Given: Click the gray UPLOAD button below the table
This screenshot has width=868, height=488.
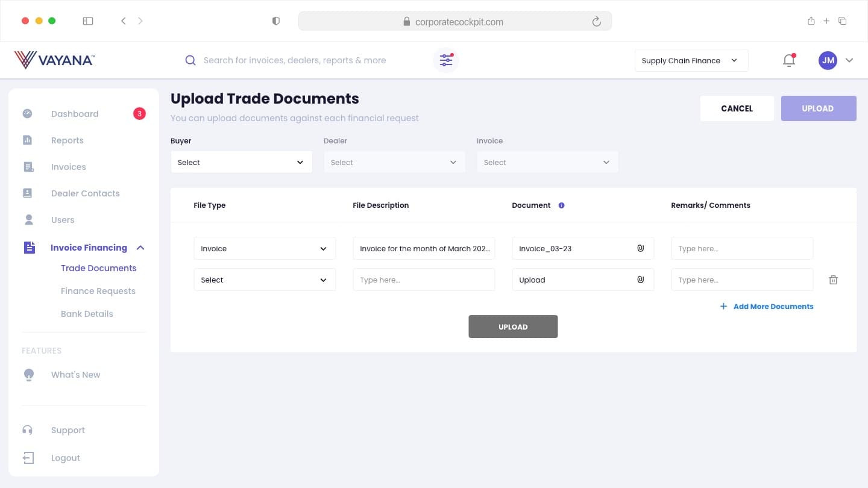Looking at the screenshot, I should tap(513, 327).
